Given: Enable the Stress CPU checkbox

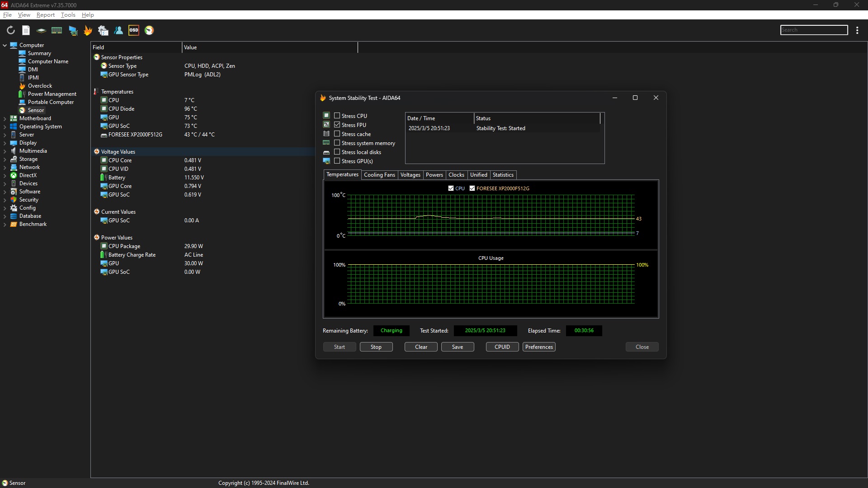Looking at the screenshot, I should click(337, 116).
